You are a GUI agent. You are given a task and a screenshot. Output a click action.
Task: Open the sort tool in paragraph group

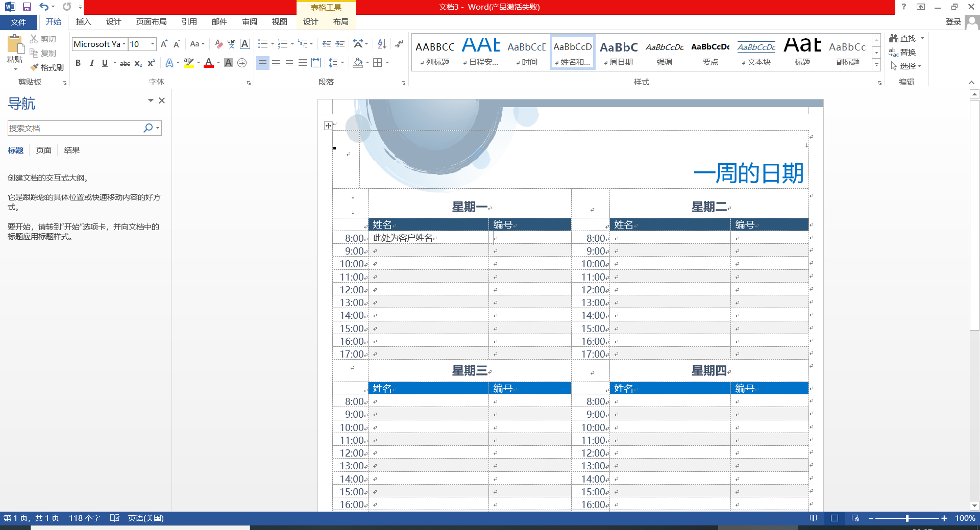pyautogui.click(x=382, y=44)
